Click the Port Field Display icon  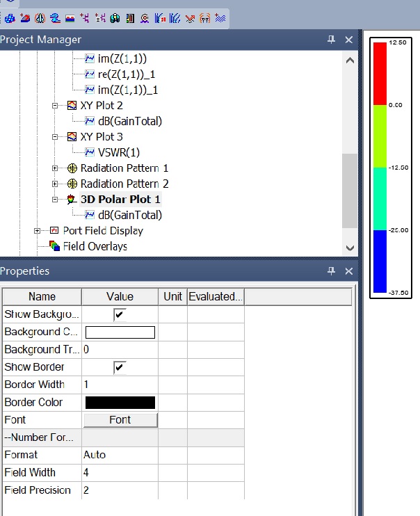click(54, 231)
